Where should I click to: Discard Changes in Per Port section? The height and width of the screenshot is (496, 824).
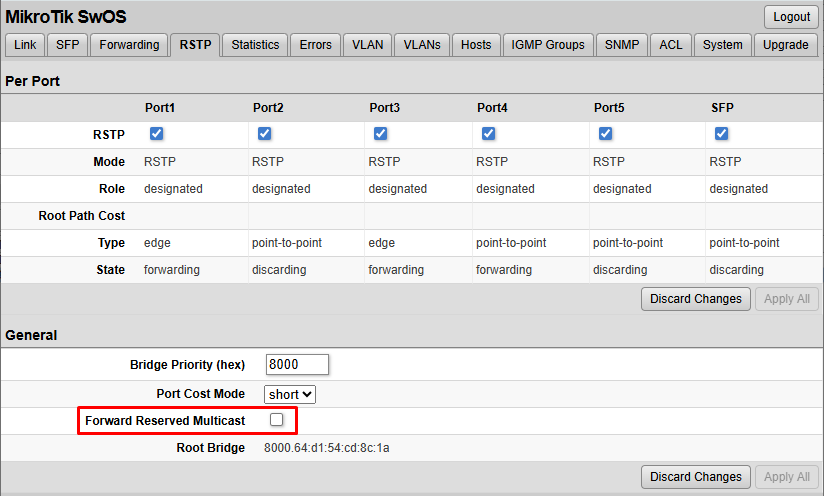(x=696, y=299)
